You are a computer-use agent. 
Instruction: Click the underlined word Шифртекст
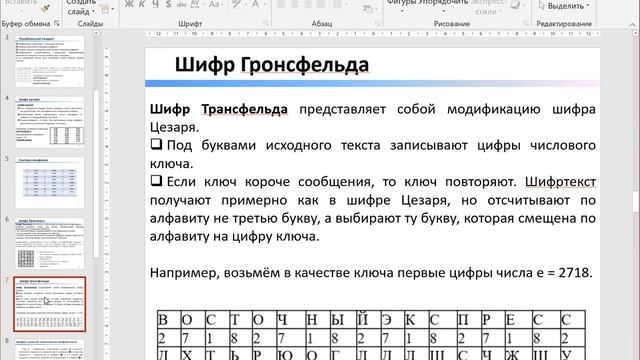pos(560,181)
